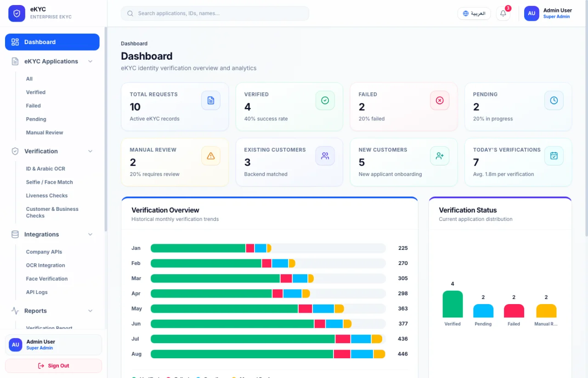Screen dimensions: 588x378
Task: Click the Sign Out button
Action: click(x=53, y=366)
